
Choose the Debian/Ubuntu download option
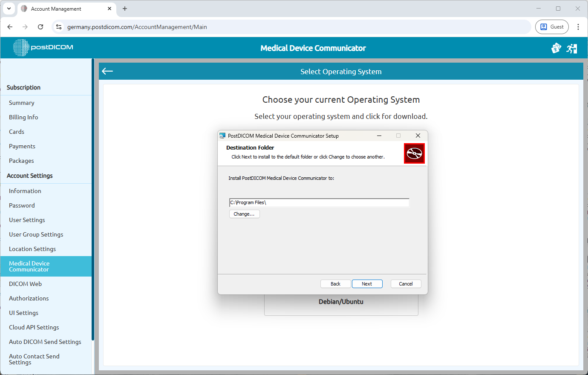pyautogui.click(x=341, y=301)
